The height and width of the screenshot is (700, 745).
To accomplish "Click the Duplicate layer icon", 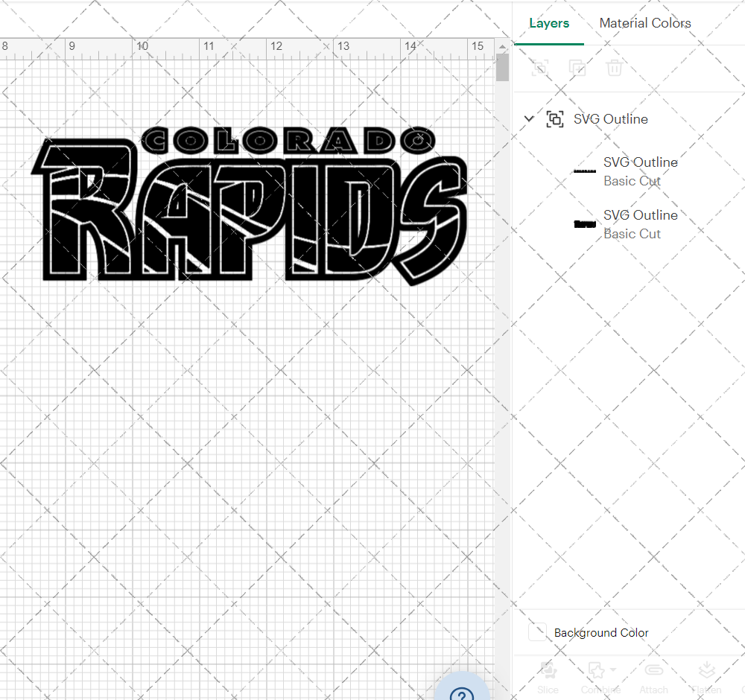I will coord(577,68).
